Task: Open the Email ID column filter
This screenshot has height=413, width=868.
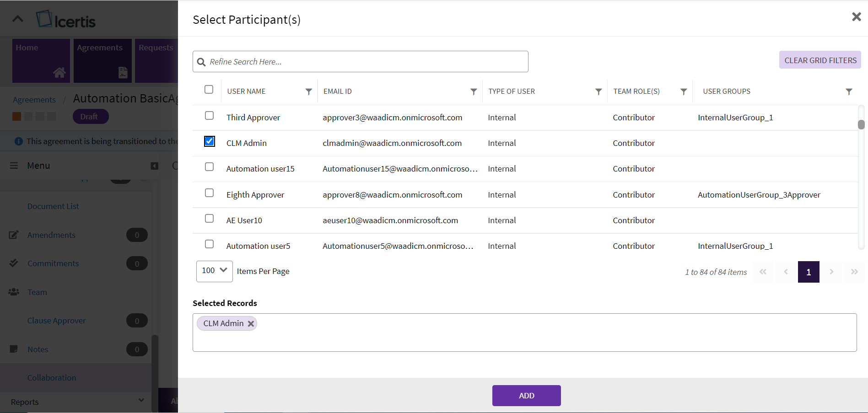Action: point(474,92)
